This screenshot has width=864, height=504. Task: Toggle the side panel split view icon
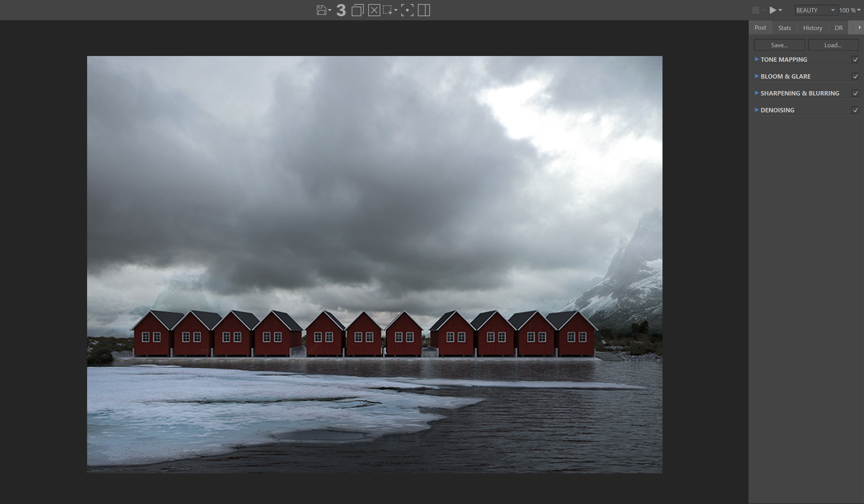point(424,10)
